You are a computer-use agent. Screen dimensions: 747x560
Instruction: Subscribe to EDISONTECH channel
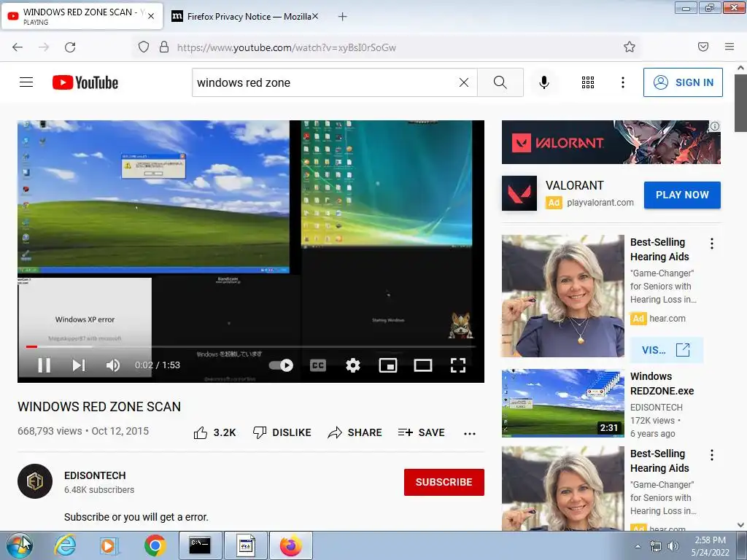tap(444, 482)
